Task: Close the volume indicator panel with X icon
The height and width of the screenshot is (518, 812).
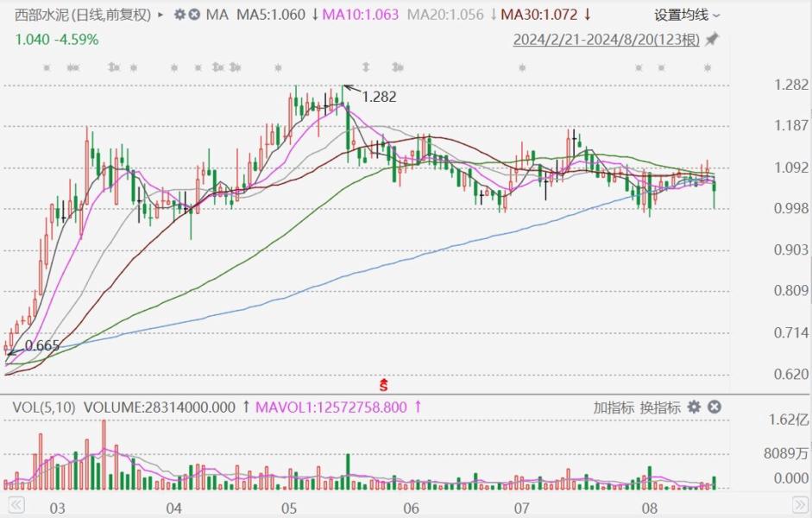Action: tap(714, 407)
